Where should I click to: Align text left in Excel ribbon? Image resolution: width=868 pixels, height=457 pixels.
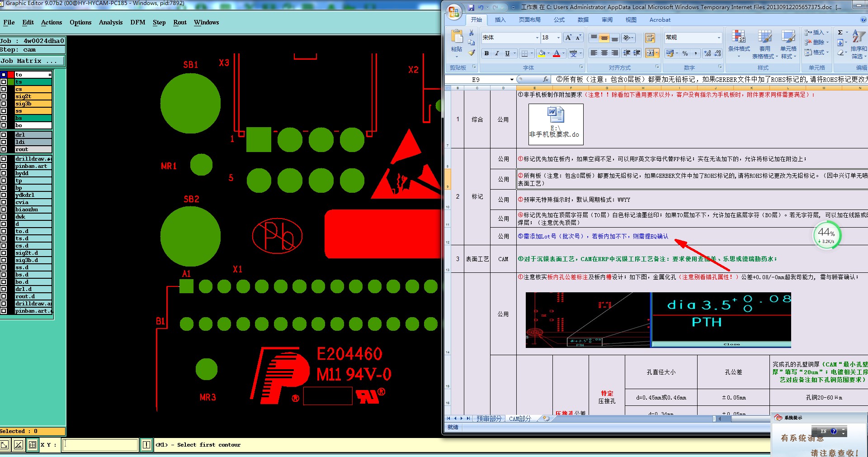point(594,53)
